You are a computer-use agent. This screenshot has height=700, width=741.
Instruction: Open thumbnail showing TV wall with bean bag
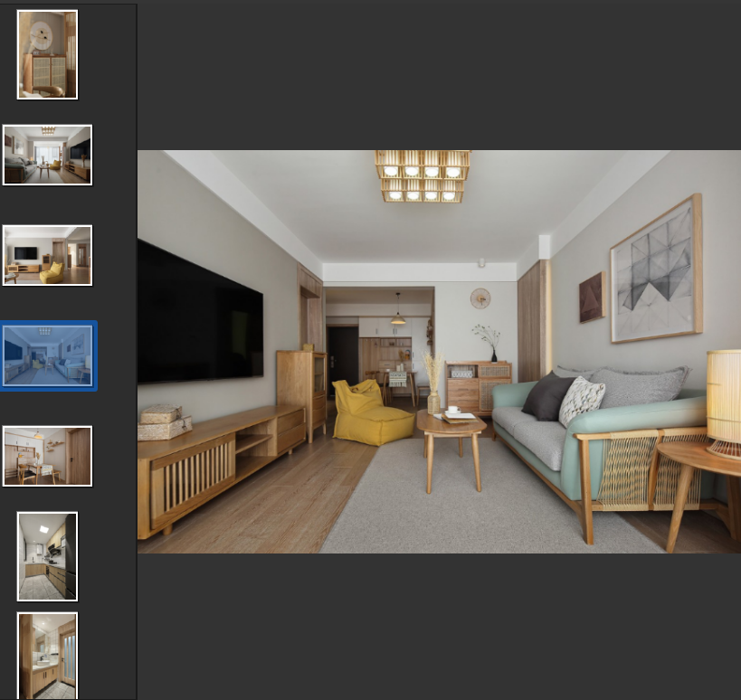point(47,255)
